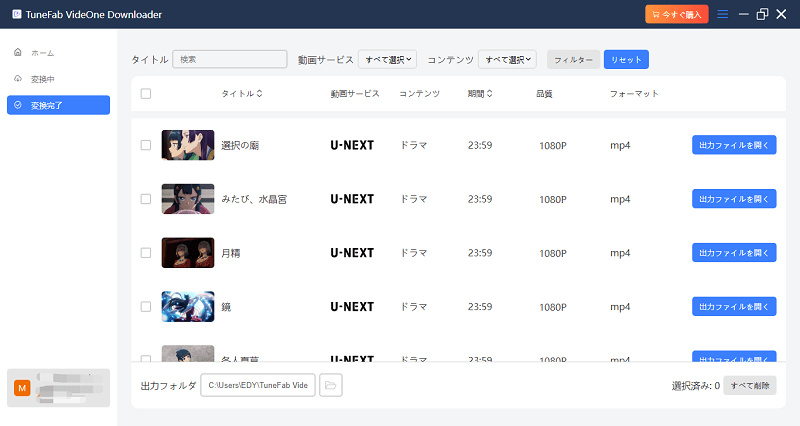Click the title text 月精
This screenshot has width=800, height=426.
click(x=231, y=253)
